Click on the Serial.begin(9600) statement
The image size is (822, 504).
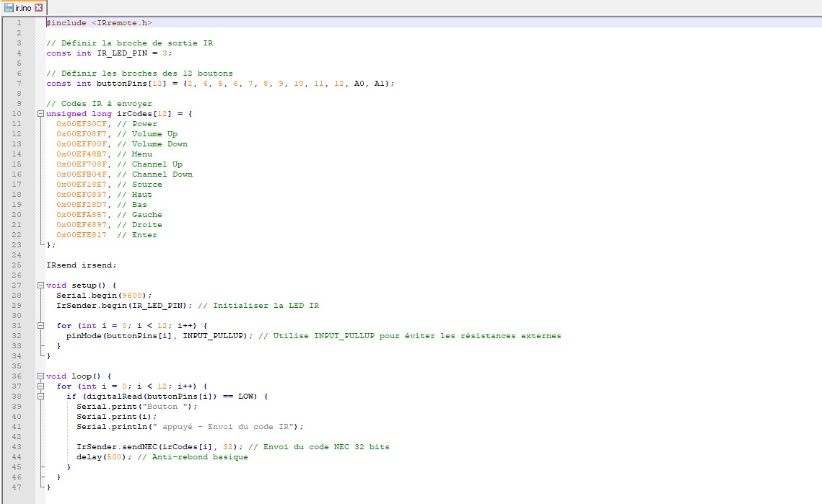point(104,296)
